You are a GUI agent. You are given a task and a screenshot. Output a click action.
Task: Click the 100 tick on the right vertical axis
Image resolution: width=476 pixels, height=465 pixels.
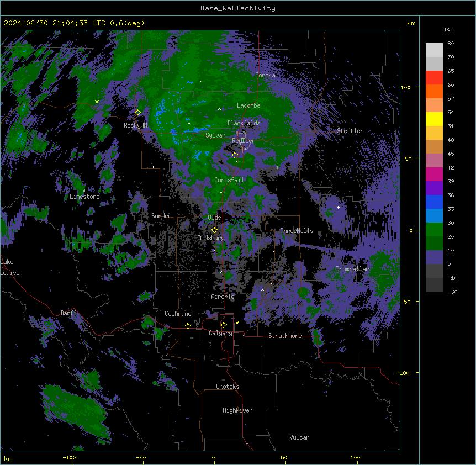coord(405,87)
